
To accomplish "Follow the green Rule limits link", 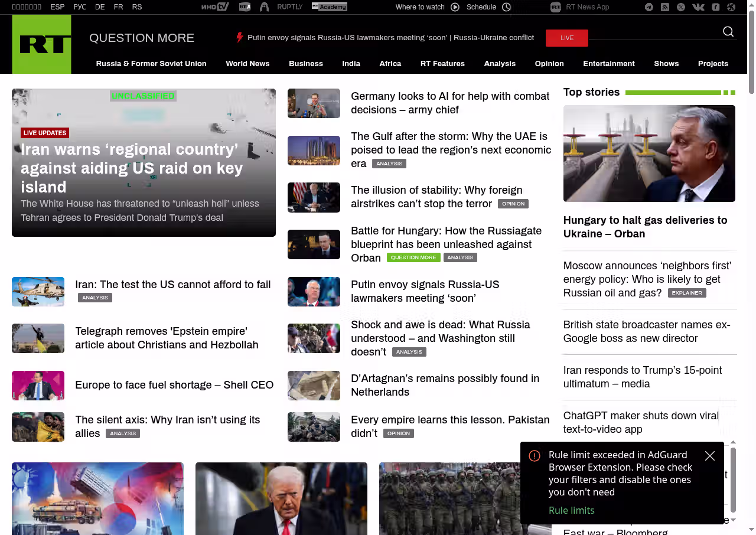I will pos(571,510).
